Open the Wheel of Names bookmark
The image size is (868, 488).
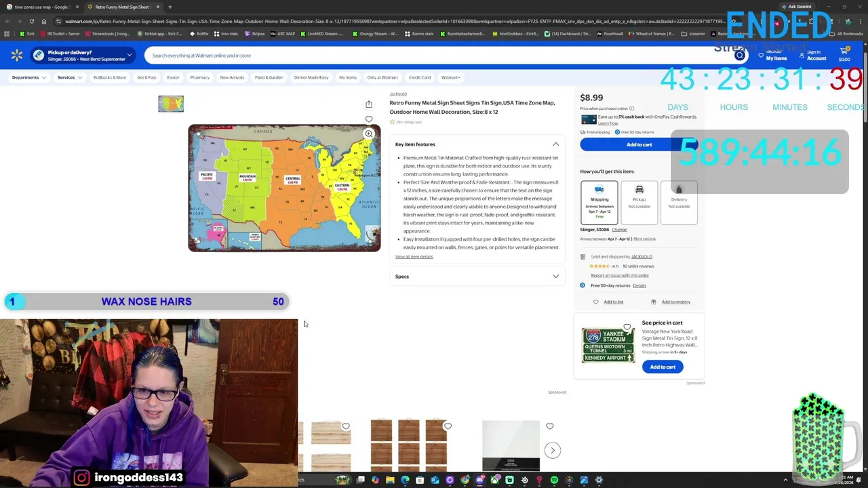click(x=652, y=34)
